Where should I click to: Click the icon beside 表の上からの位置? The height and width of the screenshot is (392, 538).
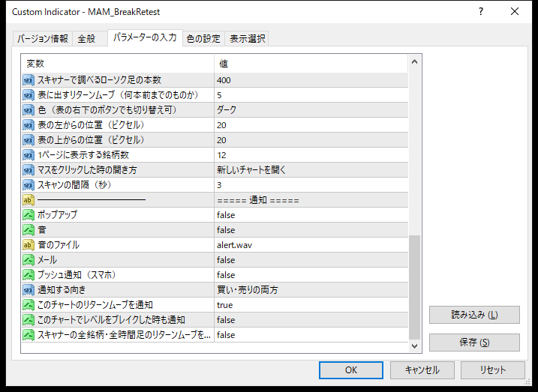coord(29,140)
